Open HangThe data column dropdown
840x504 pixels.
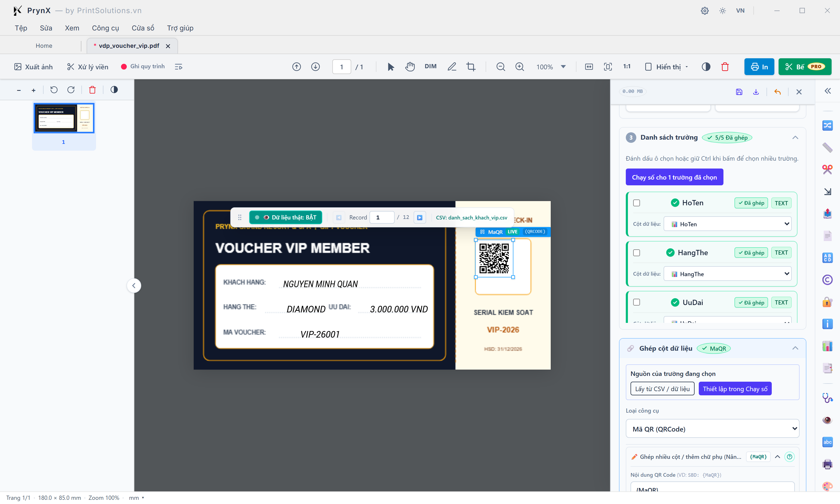728,274
